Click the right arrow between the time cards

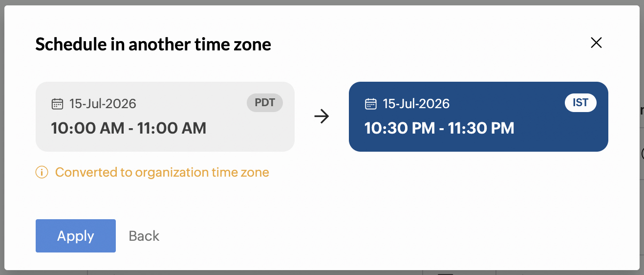[x=322, y=116]
